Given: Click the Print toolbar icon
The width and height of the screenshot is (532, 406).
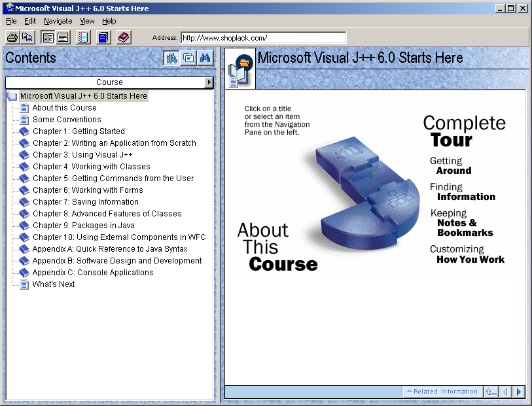Looking at the screenshot, I should coord(12,37).
